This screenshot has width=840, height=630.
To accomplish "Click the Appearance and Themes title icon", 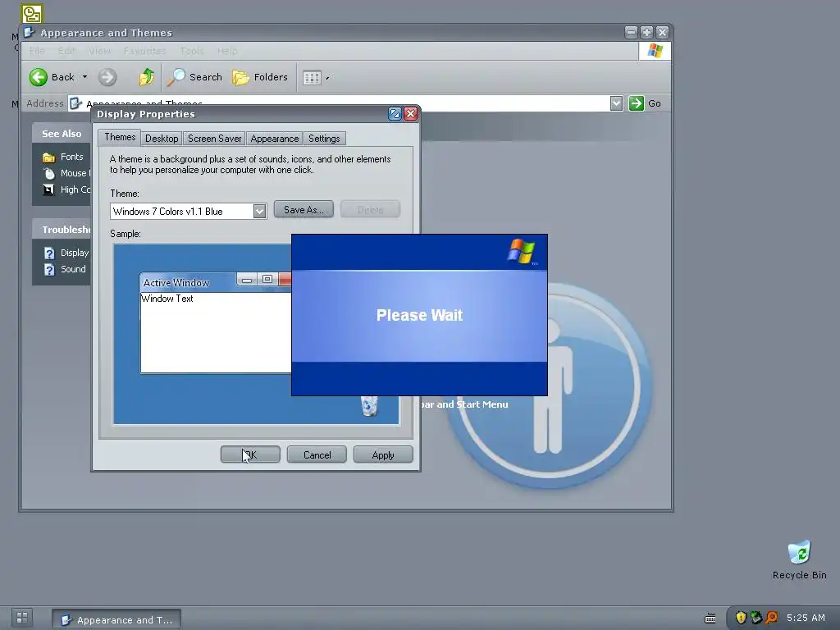I will 29,32.
